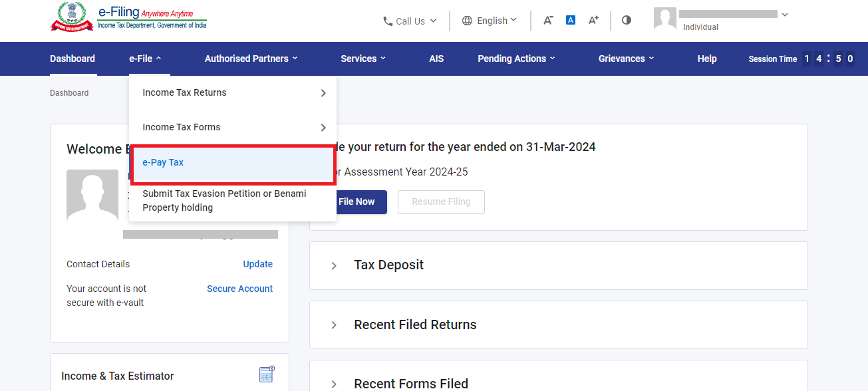Click the Secure Account link
This screenshot has width=868, height=391.
point(239,289)
